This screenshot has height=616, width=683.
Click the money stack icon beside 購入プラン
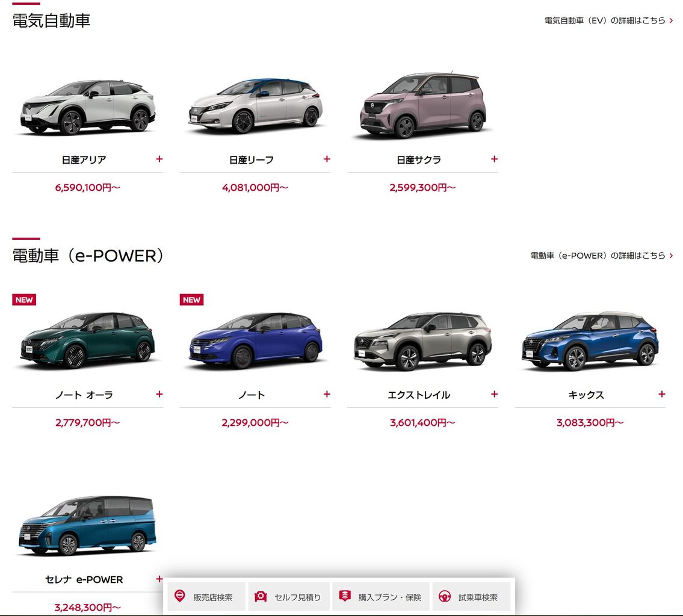(x=345, y=596)
